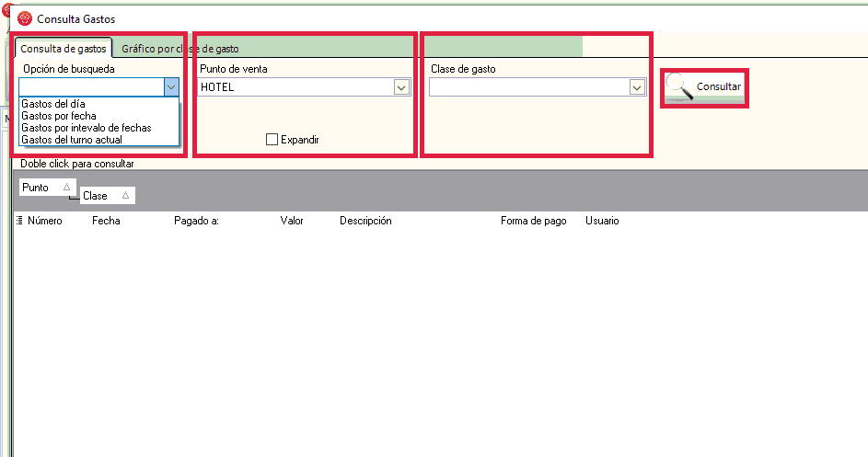Click the Consulta Gastos window title icon

[x=24, y=18]
